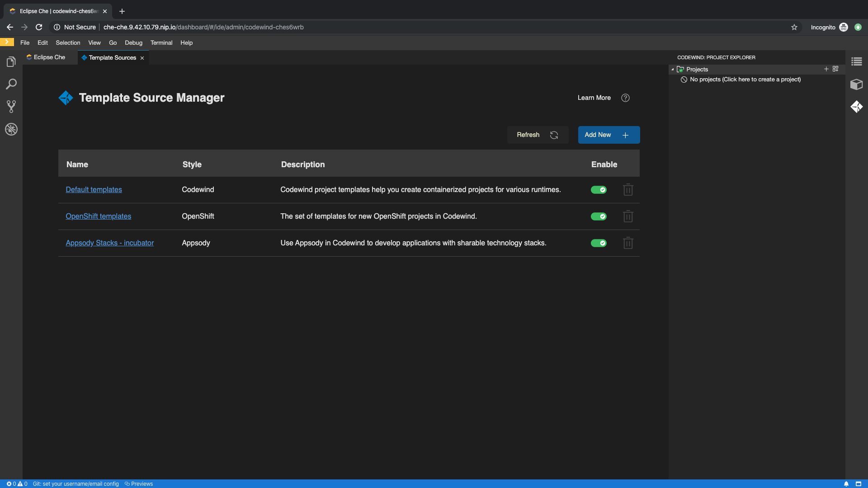Open the Debug (no bugs) icon in sidebar
Screen dimensions: 868x488
click(x=11, y=130)
